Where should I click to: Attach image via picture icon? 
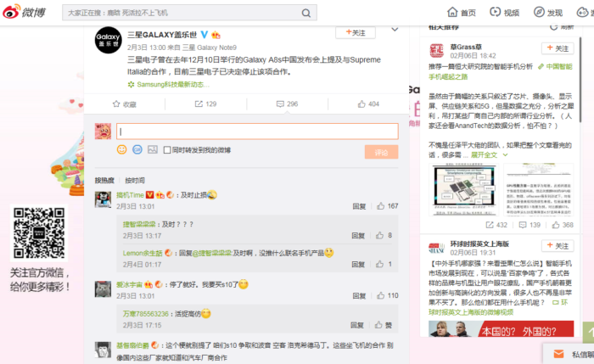tap(153, 149)
